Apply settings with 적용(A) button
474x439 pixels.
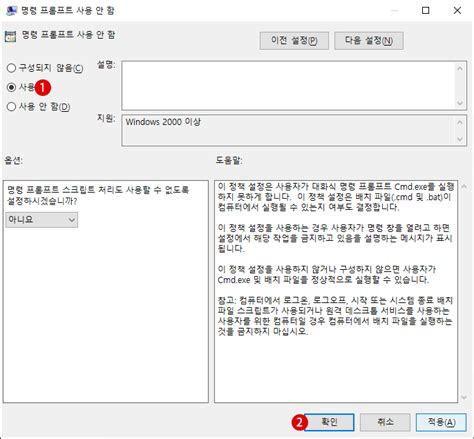(x=441, y=422)
